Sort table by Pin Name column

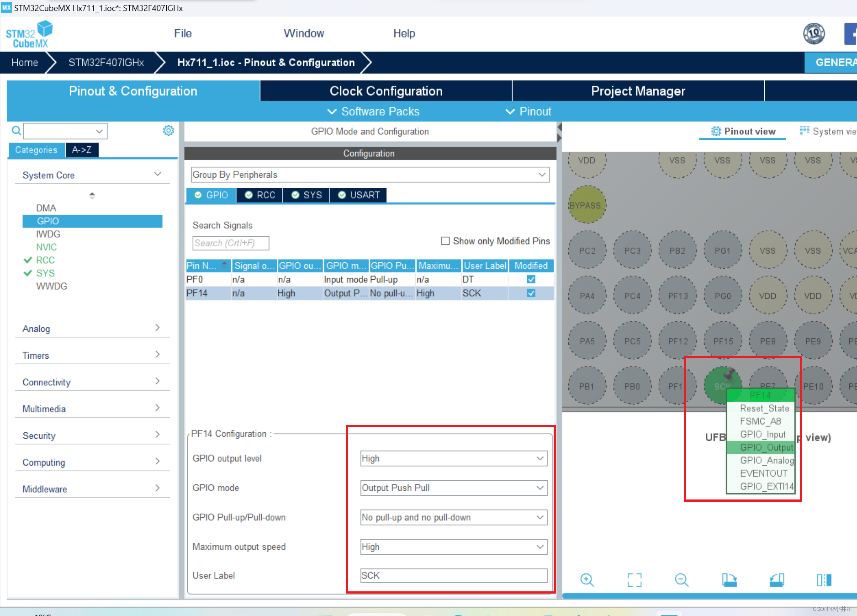207,266
